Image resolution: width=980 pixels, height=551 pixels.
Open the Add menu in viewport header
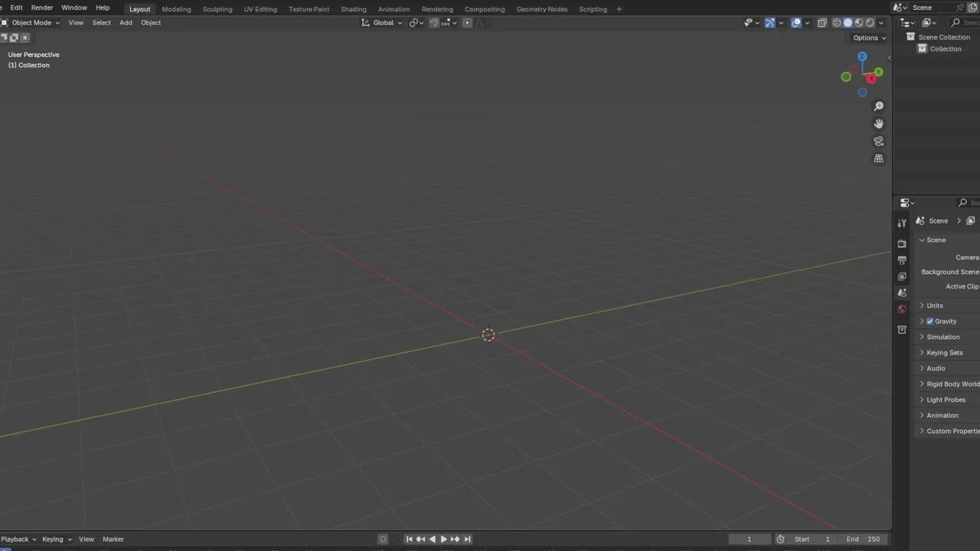point(126,23)
